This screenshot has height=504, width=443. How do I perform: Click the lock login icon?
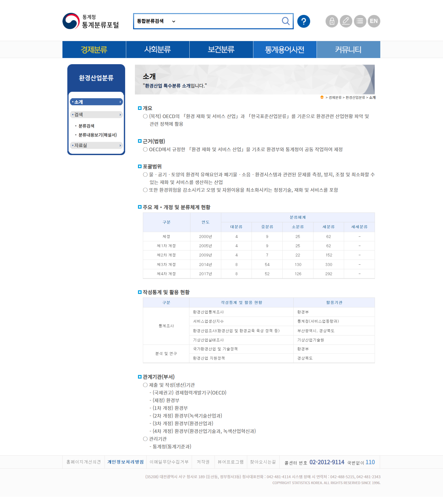point(332,21)
